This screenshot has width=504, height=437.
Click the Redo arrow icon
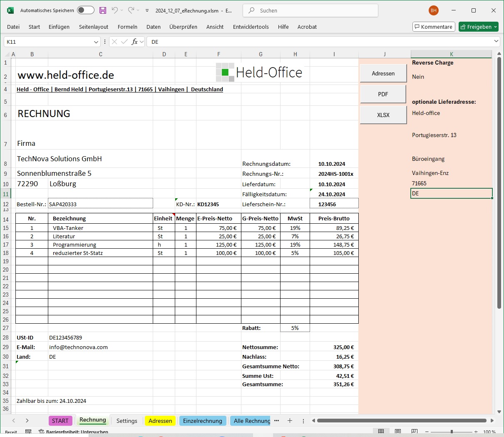(x=131, y=10)
